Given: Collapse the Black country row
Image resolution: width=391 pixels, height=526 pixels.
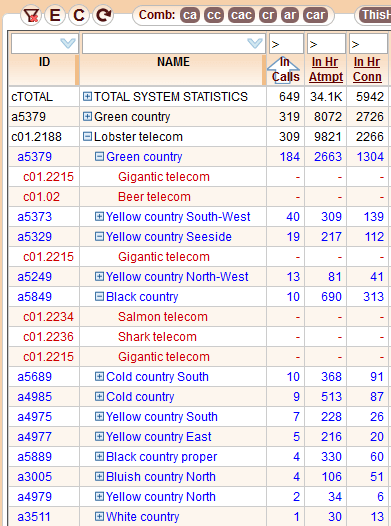Looking at the screenshot, I should [x=99, y=297].
